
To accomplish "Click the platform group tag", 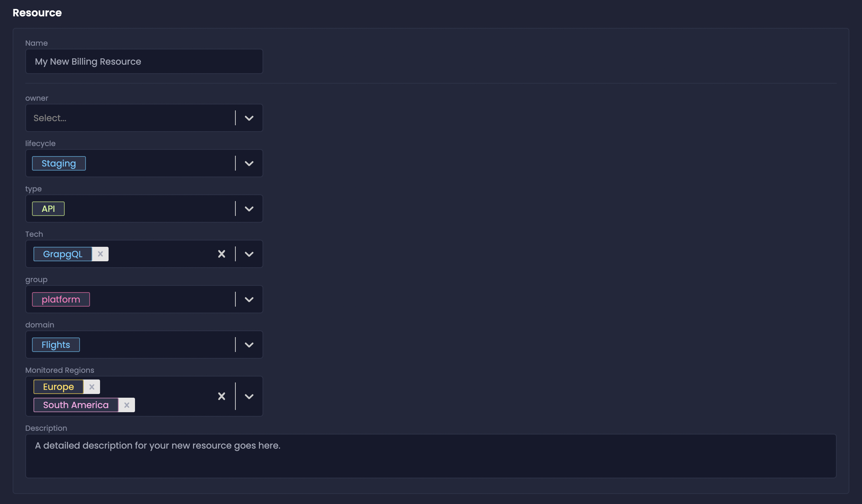I will (61, 299).
